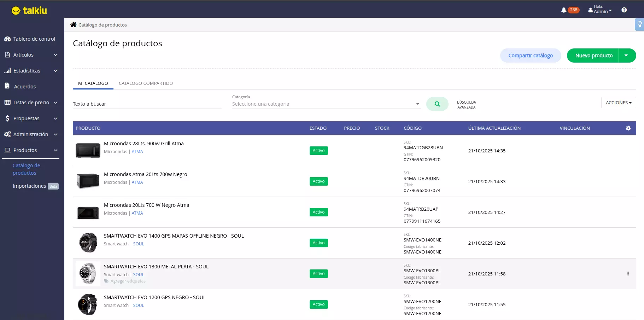Open three-dot menu for EVO 1300 row
644x320 pixels.
click(628, 274)
